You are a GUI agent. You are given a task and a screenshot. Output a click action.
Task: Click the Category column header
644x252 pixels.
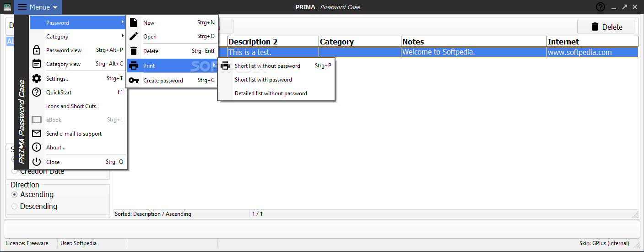click(x=360, y=42)
